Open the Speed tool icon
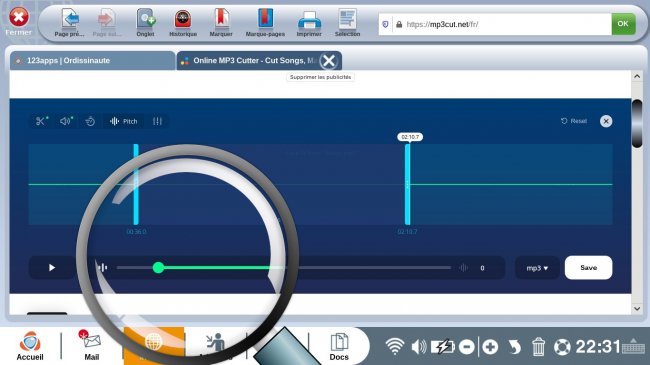This screenshot has width=650, height=365. [x=90, y=121]
